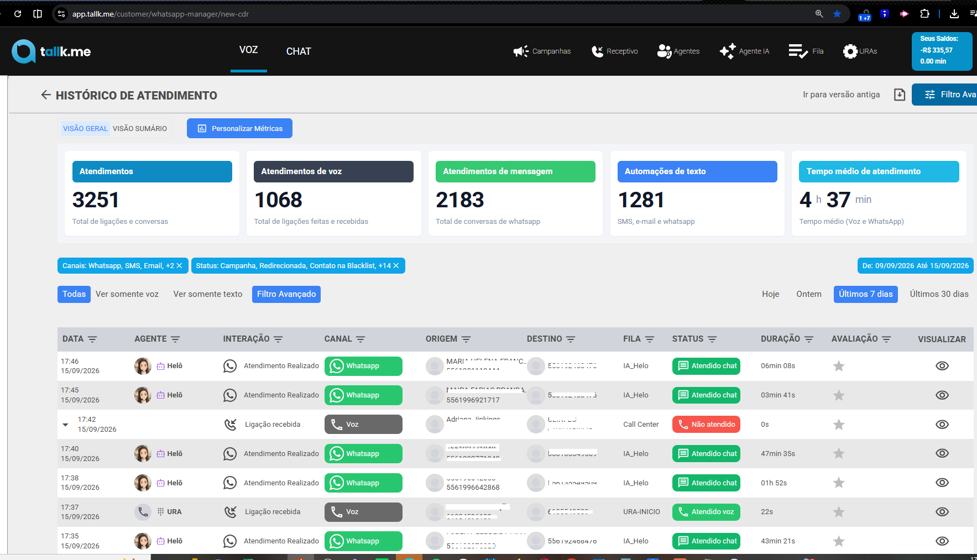977x560 pixels.
Task: View the 17:37 URA call details
Action: 942,512
